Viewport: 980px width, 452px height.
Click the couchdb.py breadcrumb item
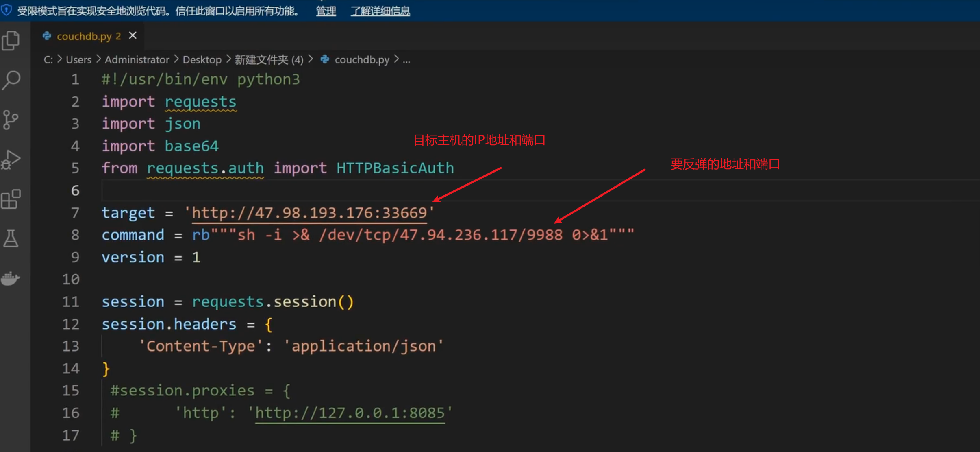pos(361,60)
